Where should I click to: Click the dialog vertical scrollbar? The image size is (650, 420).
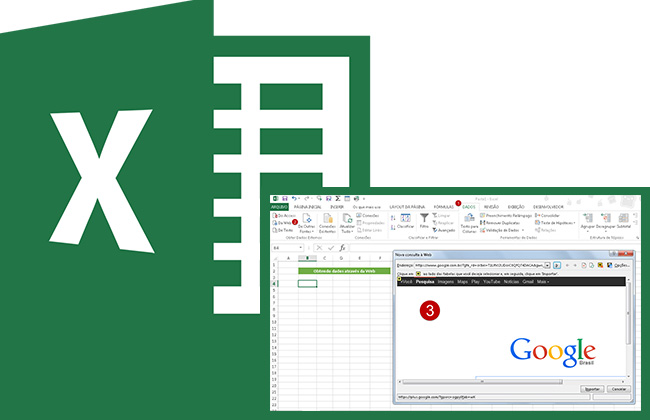(x=628, y=328)
